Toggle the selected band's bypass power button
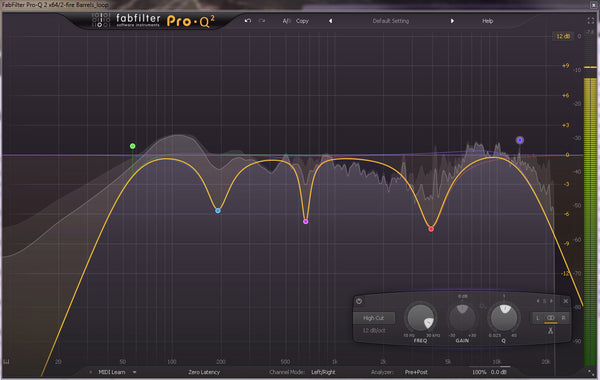 click(359, 301)
